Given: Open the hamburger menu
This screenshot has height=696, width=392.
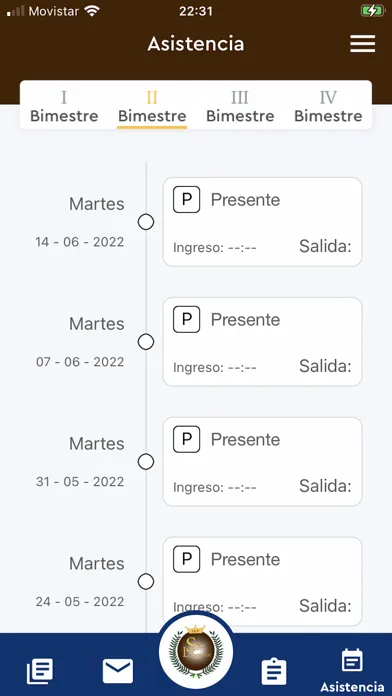Looking at the screenshot, I should coord(362,44).
